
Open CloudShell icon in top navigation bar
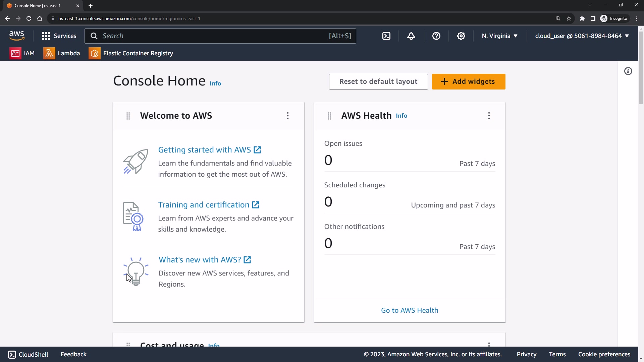(x=386, y=36)
